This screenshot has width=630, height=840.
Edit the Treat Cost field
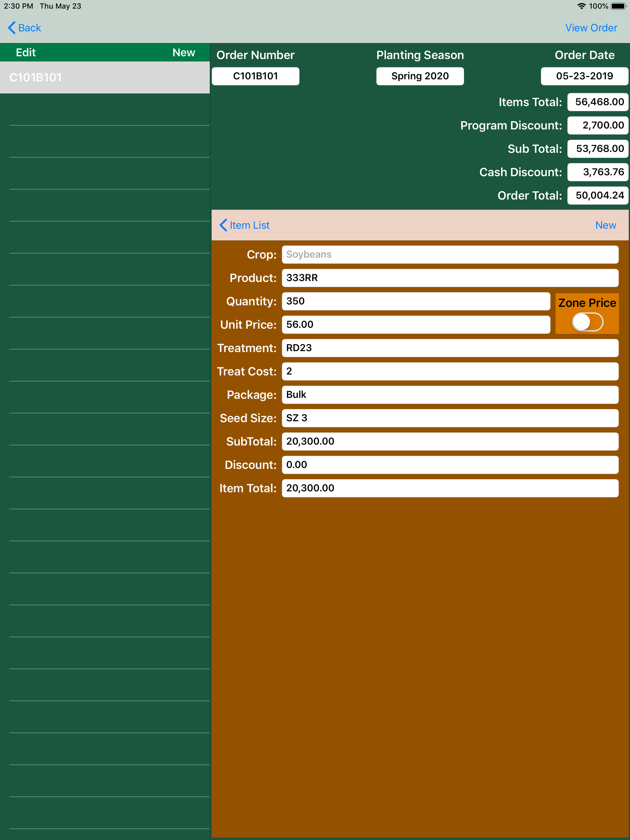click(x=450, y=371)
